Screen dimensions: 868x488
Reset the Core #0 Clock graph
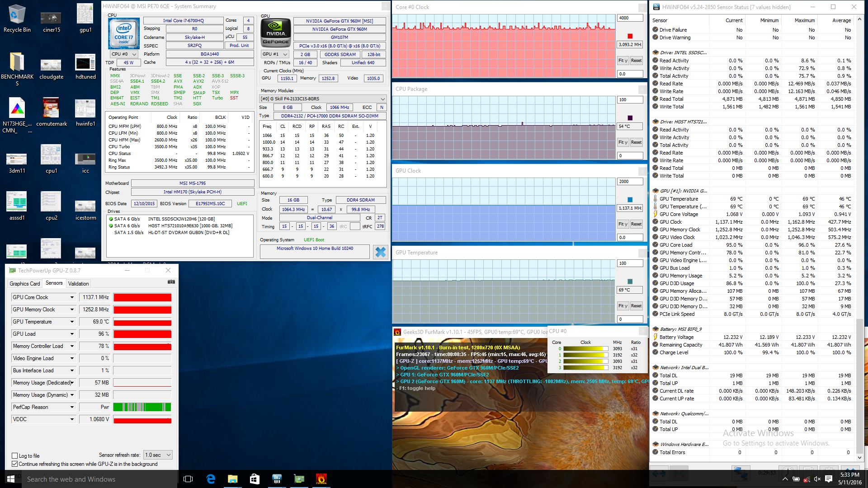(636, 61)
